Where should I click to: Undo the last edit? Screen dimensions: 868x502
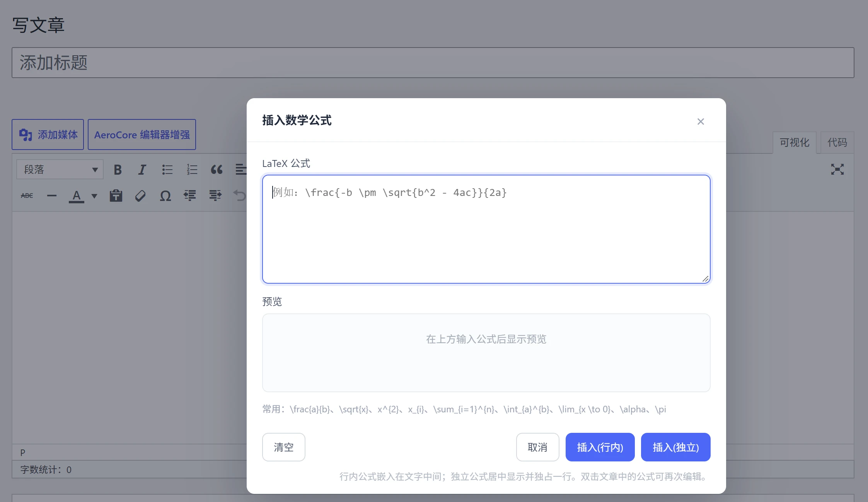point(239,196)
